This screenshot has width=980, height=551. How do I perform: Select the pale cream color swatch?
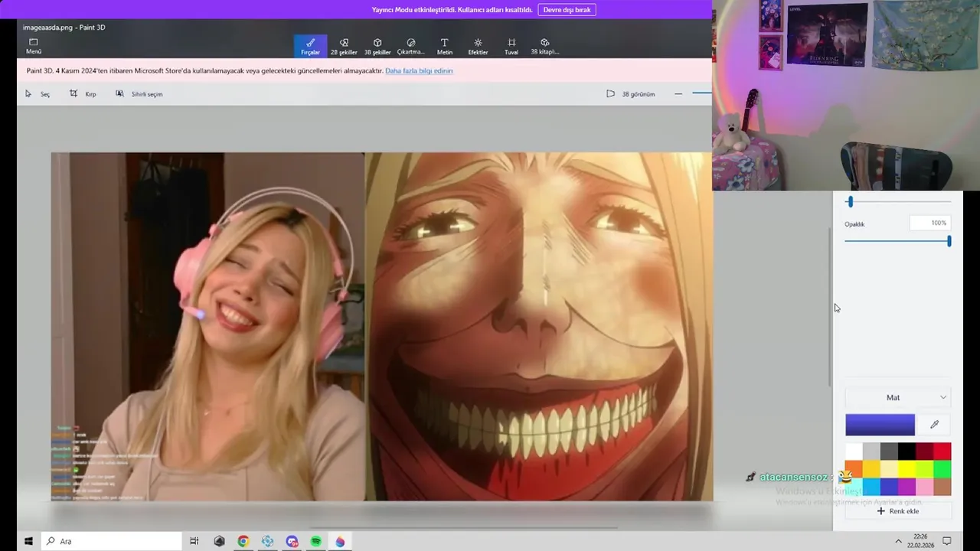click(889, 469)
